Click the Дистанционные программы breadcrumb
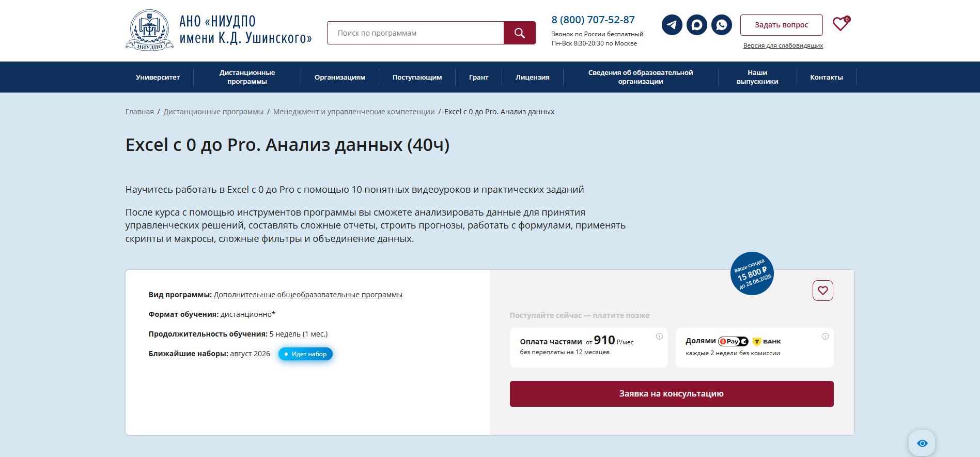Image resolution: width=980 pixels, height=457 pixels. (x=213, y=112)
